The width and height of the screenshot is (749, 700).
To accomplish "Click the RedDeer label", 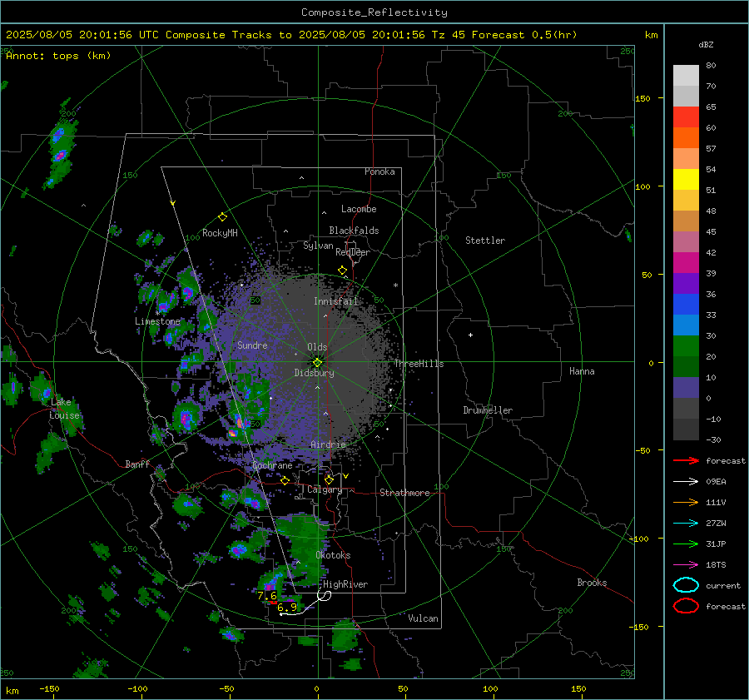I will click(353, 252).
